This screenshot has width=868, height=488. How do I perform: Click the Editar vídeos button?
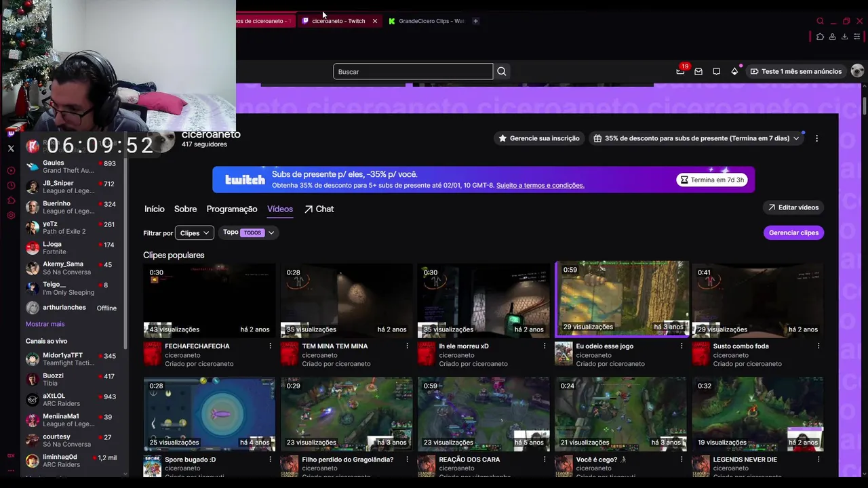pyautogui.click(x=793, y=207)
